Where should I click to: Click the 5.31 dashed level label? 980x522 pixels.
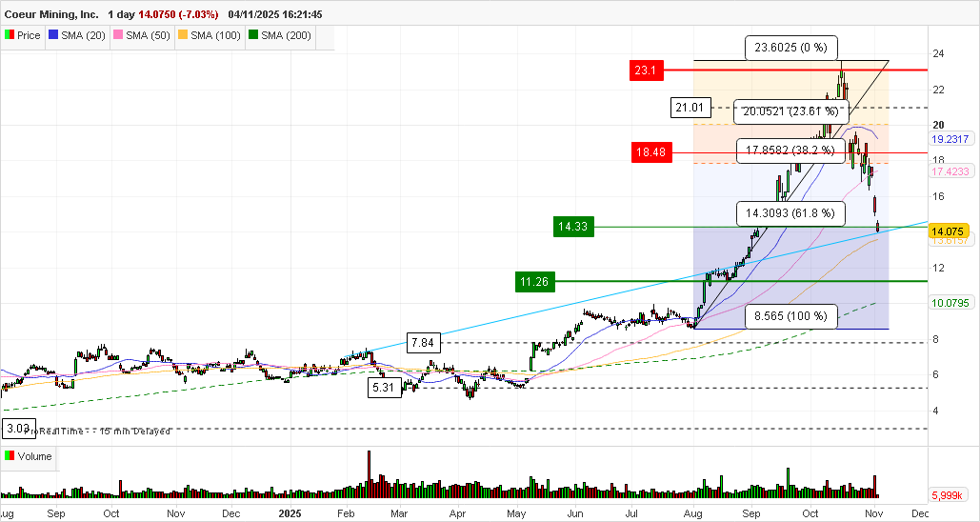click(x=384, y=388)
